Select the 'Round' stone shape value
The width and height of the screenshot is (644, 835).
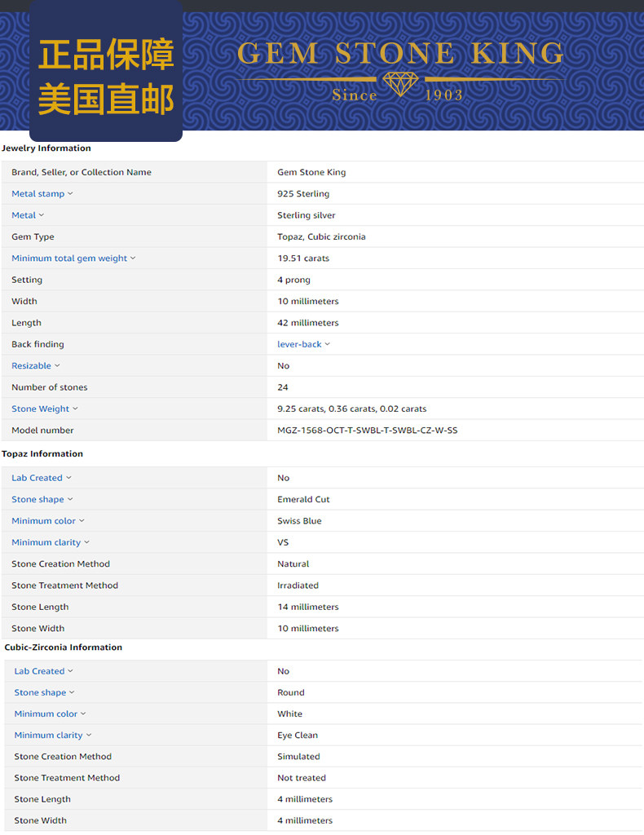pos(290,692)
